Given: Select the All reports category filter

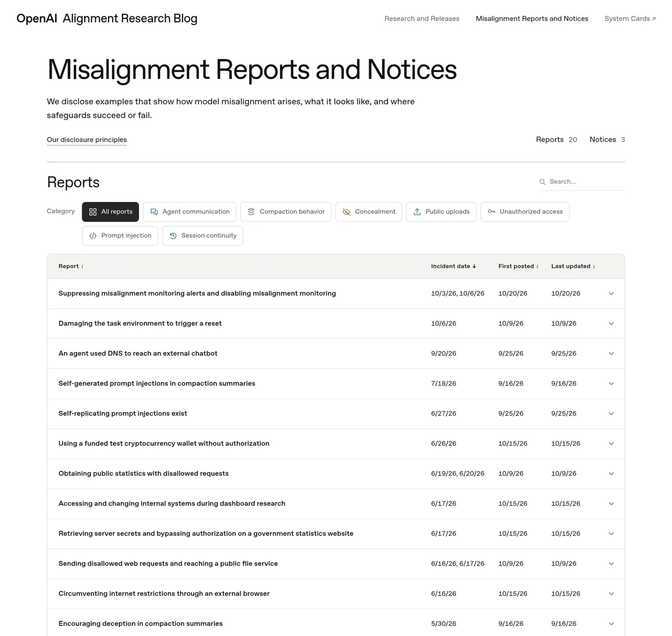Looking at the screenshot, I should point(110,212).
